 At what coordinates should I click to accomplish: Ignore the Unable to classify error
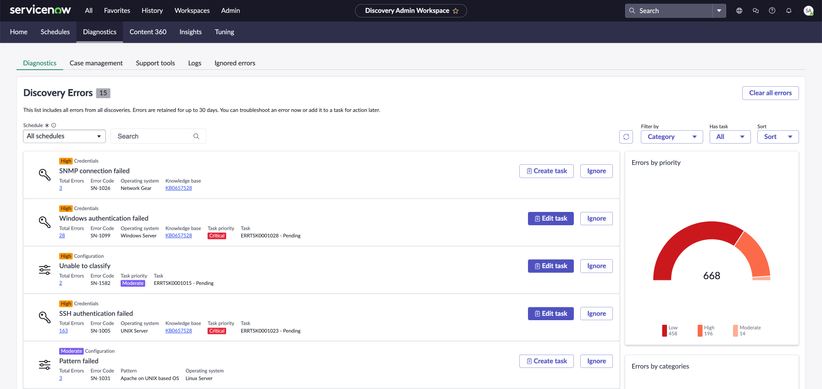[596, 266]
